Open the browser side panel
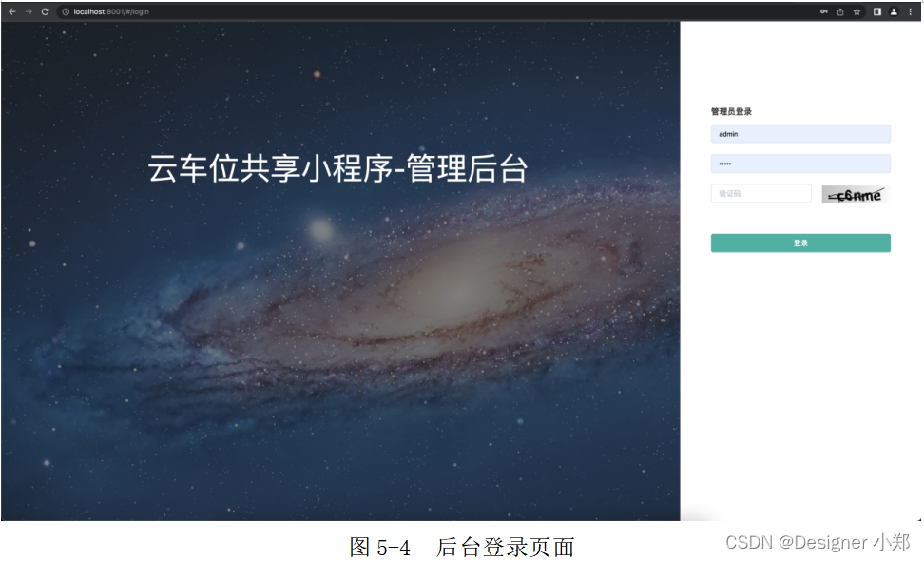Image resolution: width=924 pixels, height=561 pixels. pyautogui.click(x=877, y=11)
